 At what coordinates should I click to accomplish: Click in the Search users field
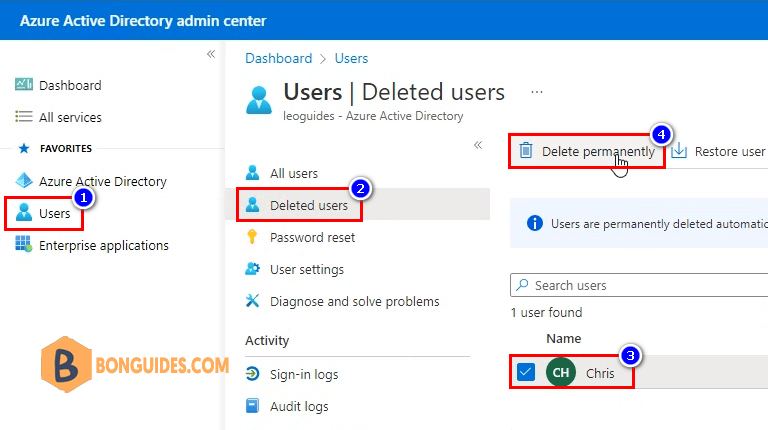tap(639, 285)
